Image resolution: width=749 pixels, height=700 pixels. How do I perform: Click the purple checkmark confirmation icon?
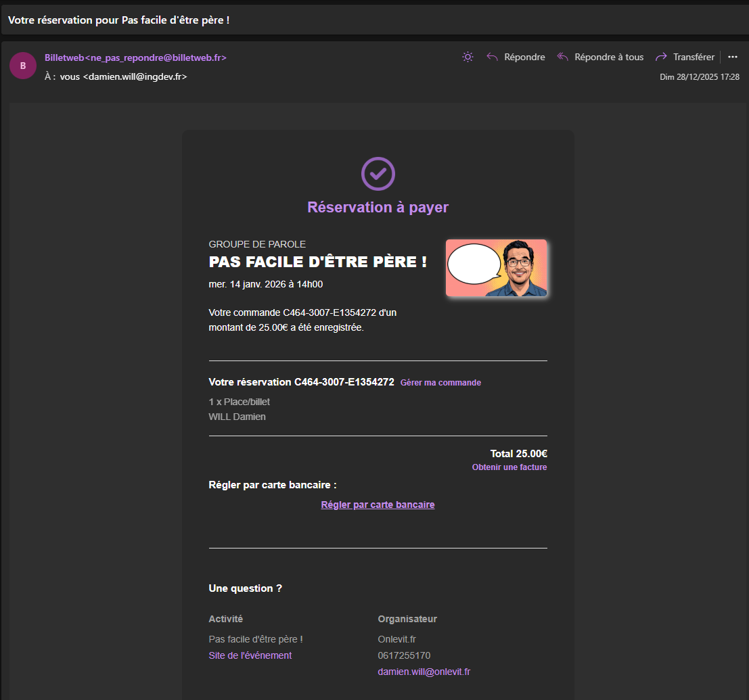[378, 174]
